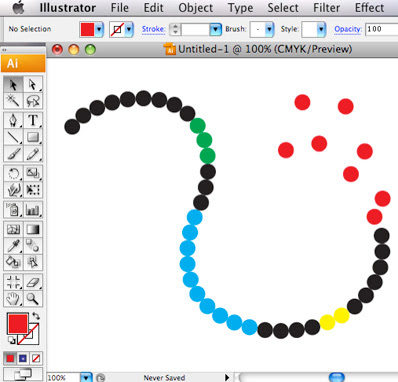The height and width of the screenshot is (382, 398).
Task: Select the Pen tool
Action: [x=13, y=120]
